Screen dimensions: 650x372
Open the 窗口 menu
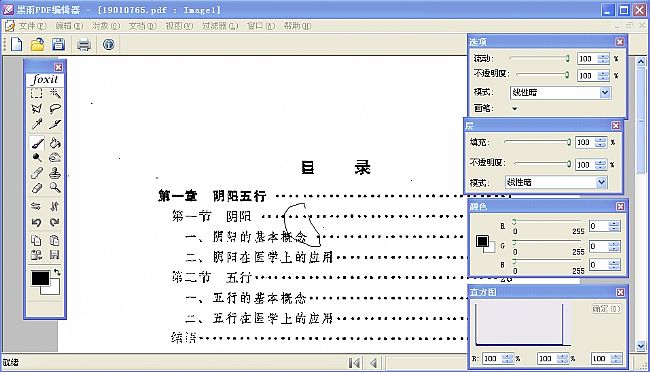pos(261,26)
